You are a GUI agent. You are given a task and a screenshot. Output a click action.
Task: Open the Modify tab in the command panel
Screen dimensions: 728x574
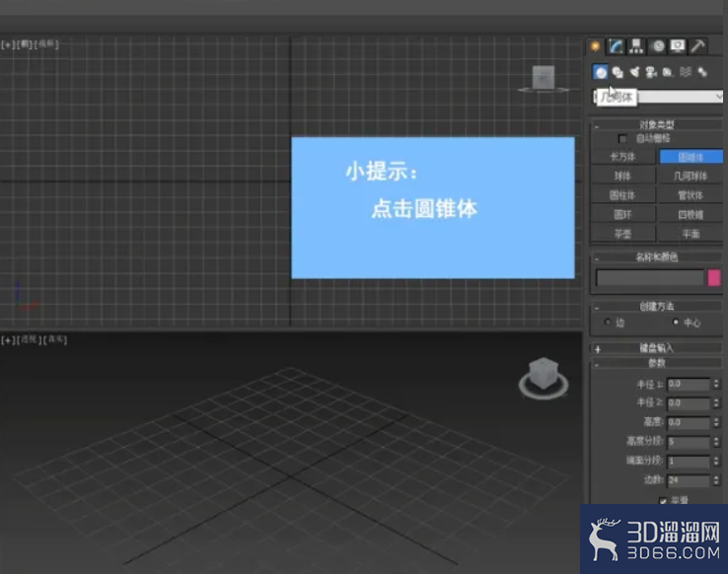pos(617,46)
